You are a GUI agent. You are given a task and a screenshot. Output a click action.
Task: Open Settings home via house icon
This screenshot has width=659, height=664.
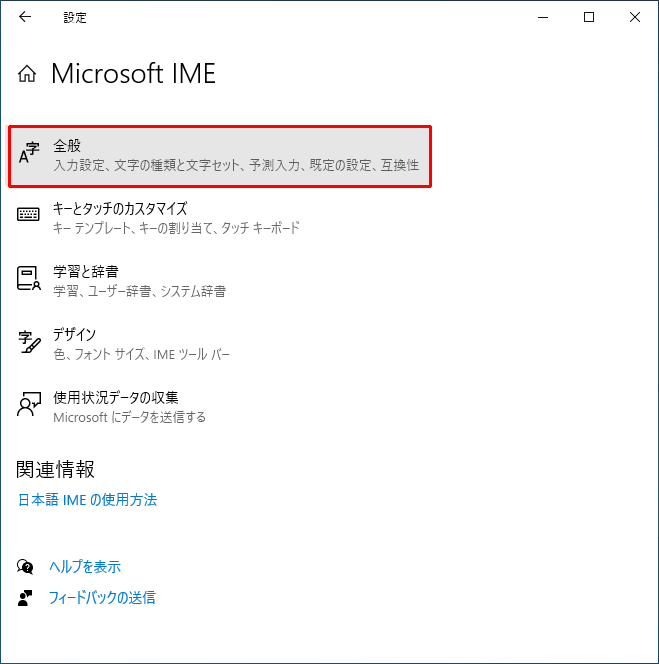(27, 74)
